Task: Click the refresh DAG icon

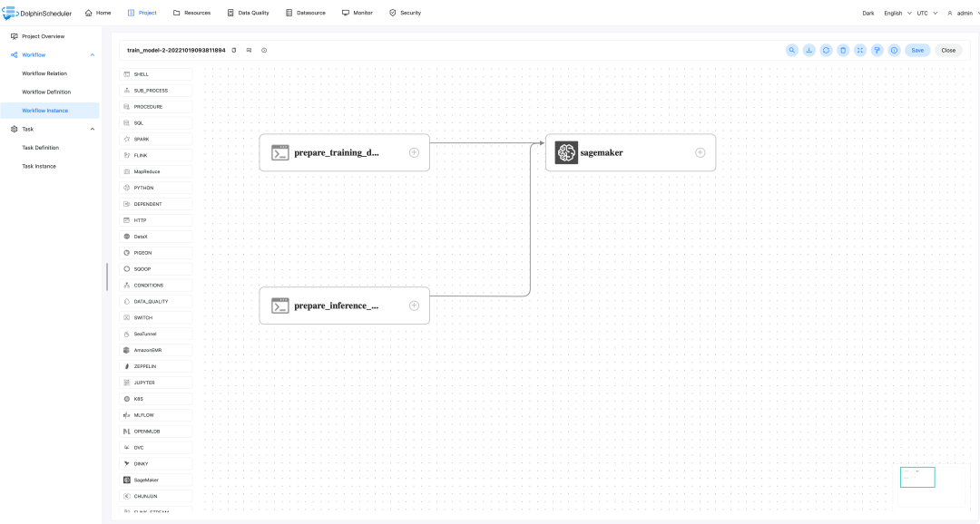Action: (x=826, y=50)
